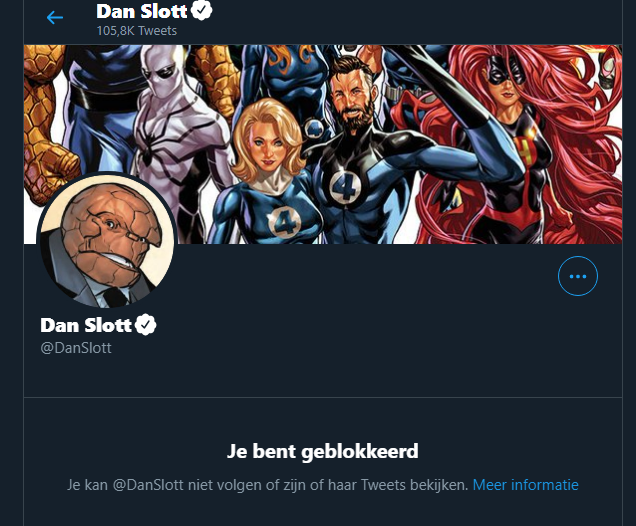Go back using the blue arrow icon
This screenshot has width=636, height=526.
[55, 17]
